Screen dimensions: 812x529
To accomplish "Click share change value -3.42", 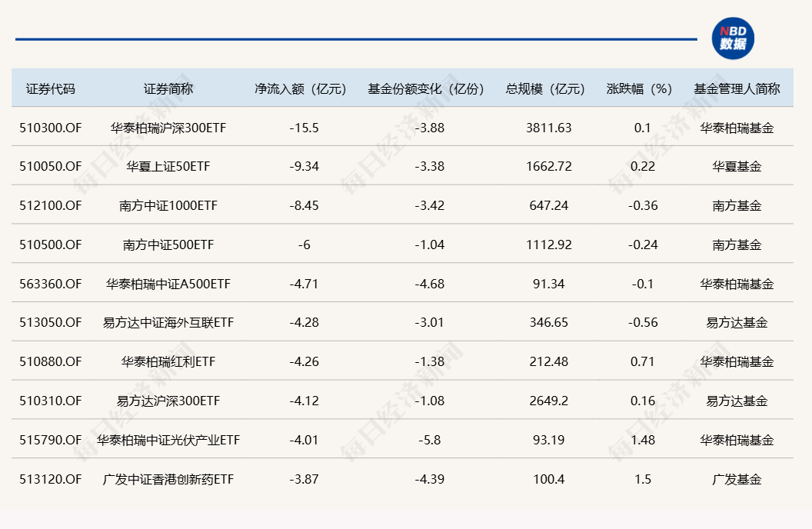I will [x=429, y=206].
